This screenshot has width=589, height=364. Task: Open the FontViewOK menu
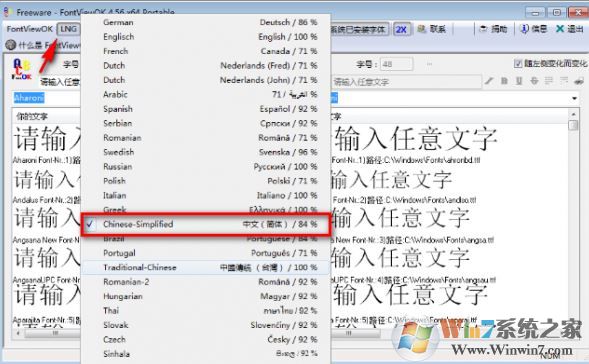[x=30, y=29]
